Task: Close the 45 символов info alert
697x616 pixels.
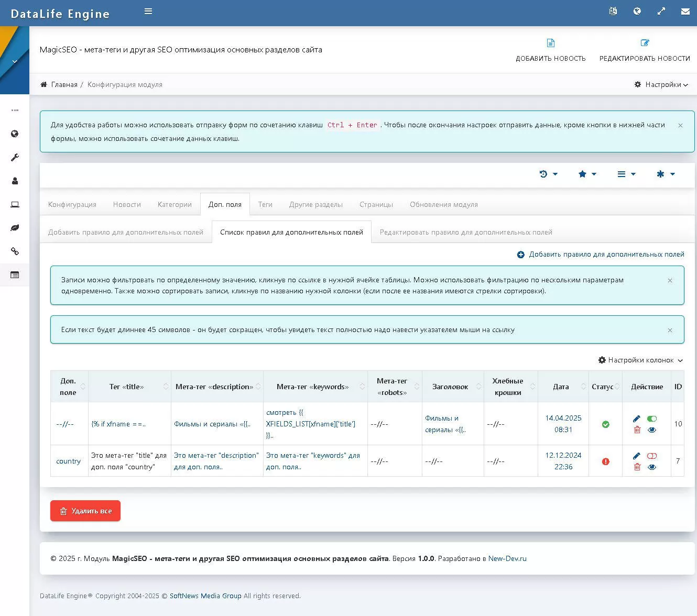Action: coord(670,330)
